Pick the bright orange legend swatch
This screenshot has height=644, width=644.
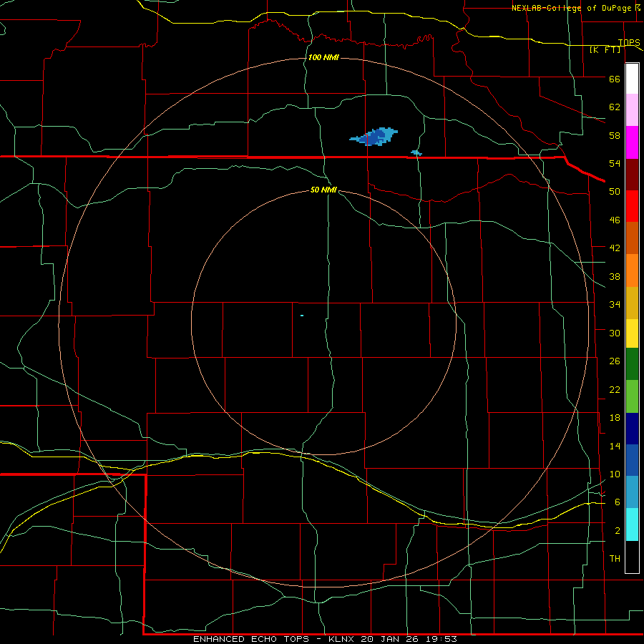[x=632, y=270]
